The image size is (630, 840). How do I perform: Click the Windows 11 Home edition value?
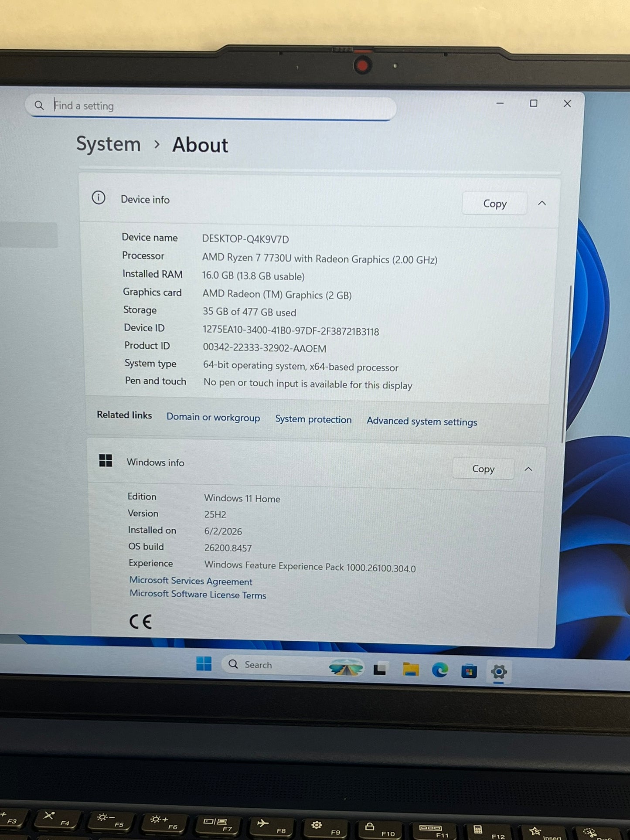(x=242, y=498)
